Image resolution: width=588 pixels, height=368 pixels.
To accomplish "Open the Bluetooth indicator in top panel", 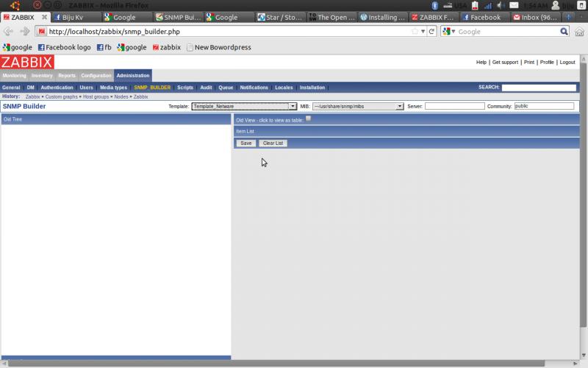I will (x=434, y=6).
